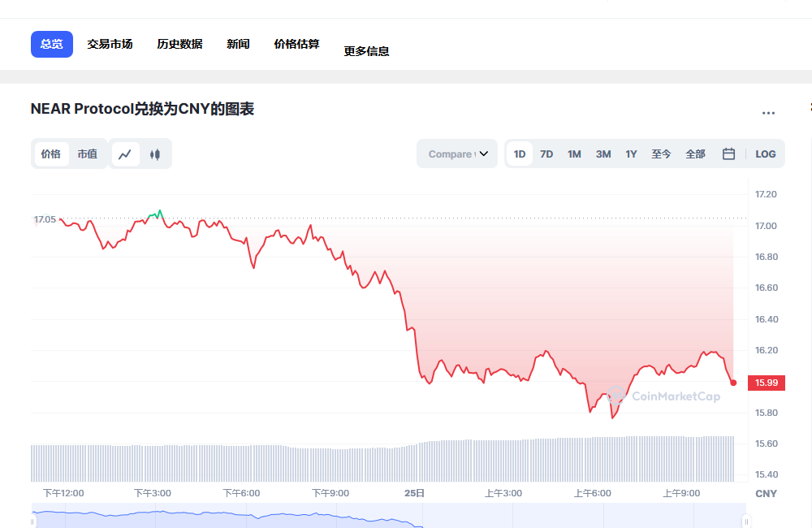Click the 17.05 opening price label
Image resolution: width=812 pixels, height=528 pixels.
click(45, 219)
